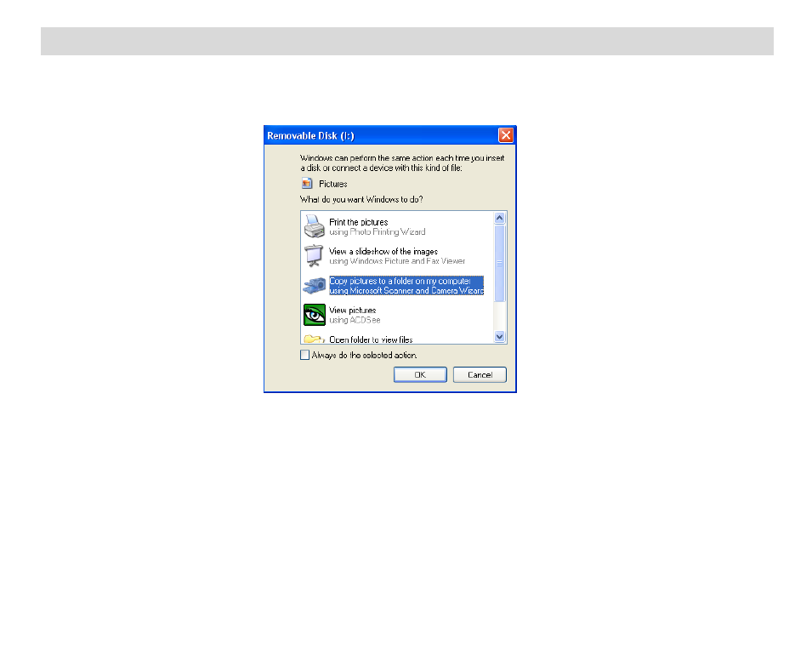Choose 'View pictures' using ACDSee
Viewport: 812px width, 650px height.
[x=353, y=310]
